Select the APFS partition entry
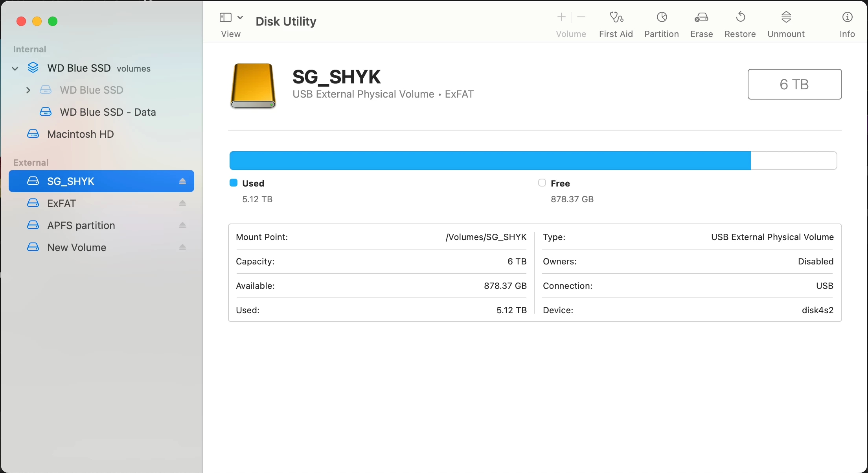The height and width of the screenshot is (473, 868). click(81, 225)
